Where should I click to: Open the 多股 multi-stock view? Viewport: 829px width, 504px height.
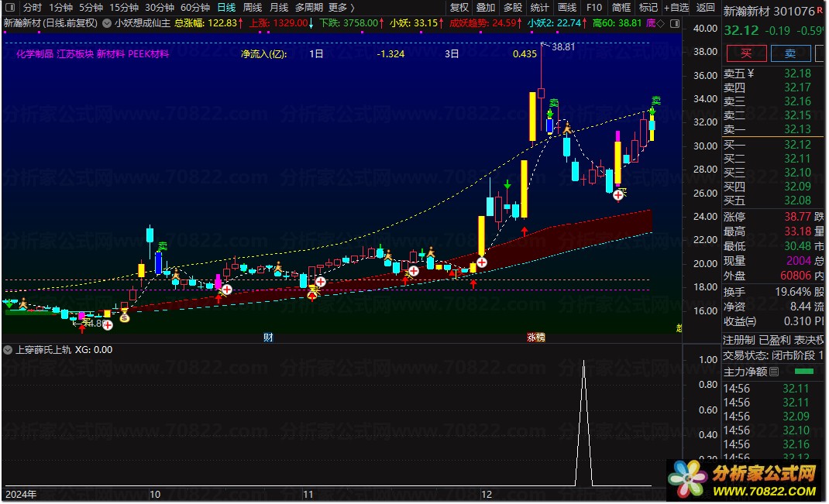tap(512, 8)
